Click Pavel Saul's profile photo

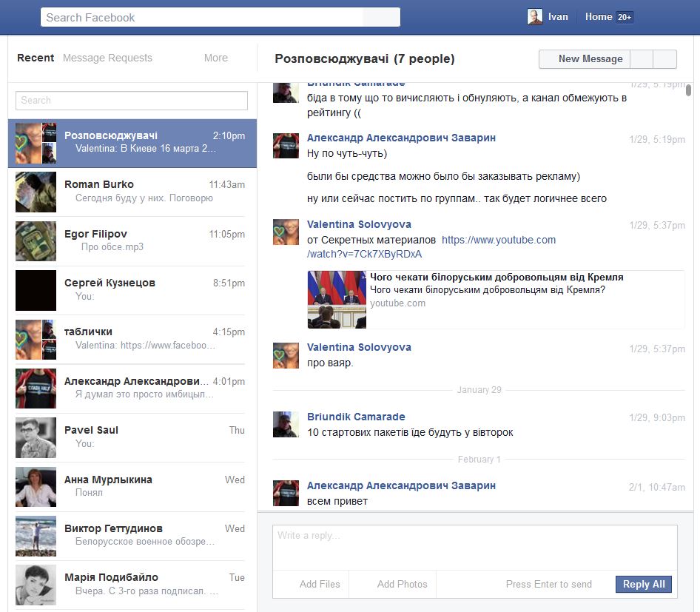point(36,437)
